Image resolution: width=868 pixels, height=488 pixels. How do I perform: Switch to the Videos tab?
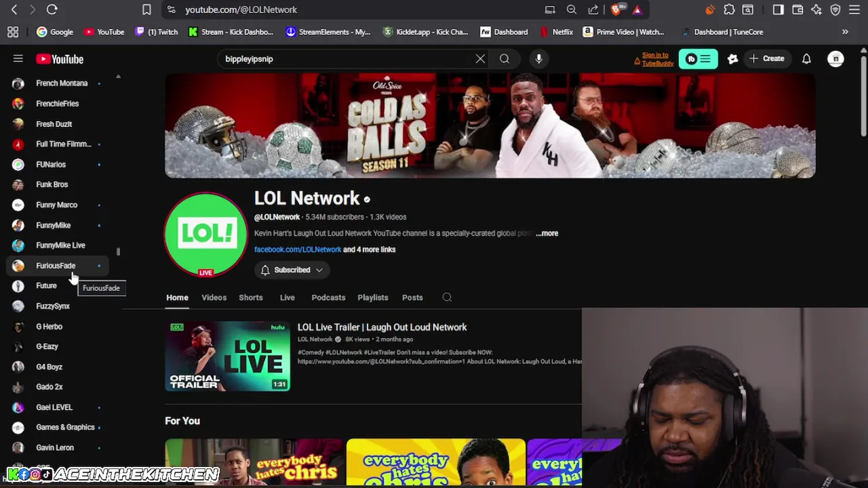[x=214, y=298]
